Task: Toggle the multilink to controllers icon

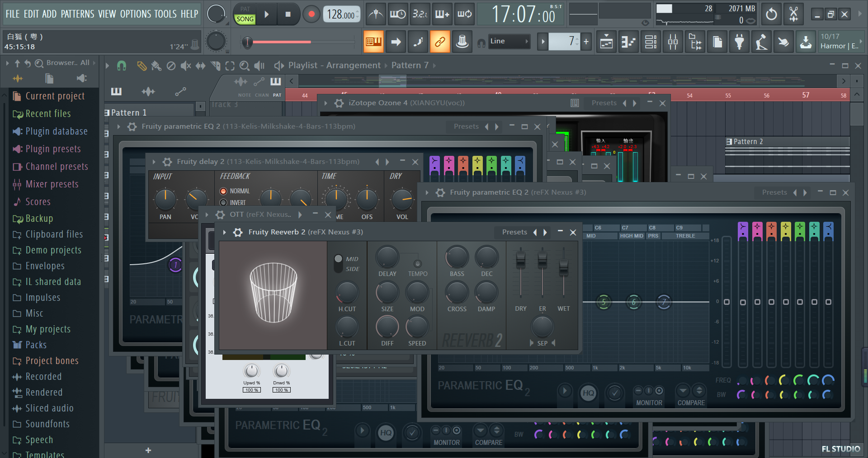Action: coord(440,42)
